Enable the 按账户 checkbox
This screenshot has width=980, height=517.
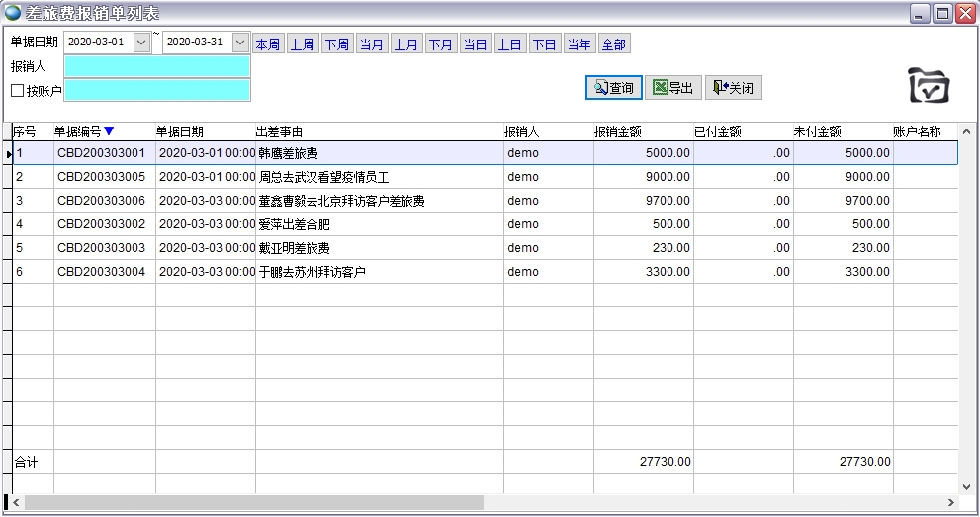(17, 91)
